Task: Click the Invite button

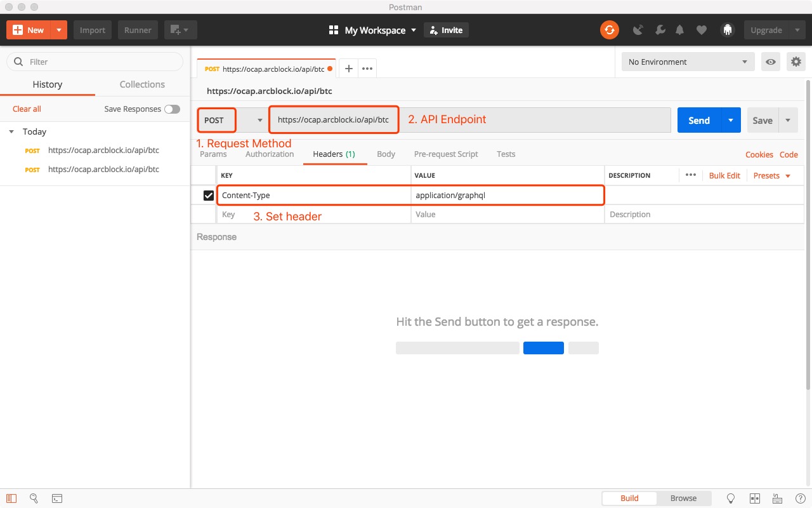Action: 446,30
